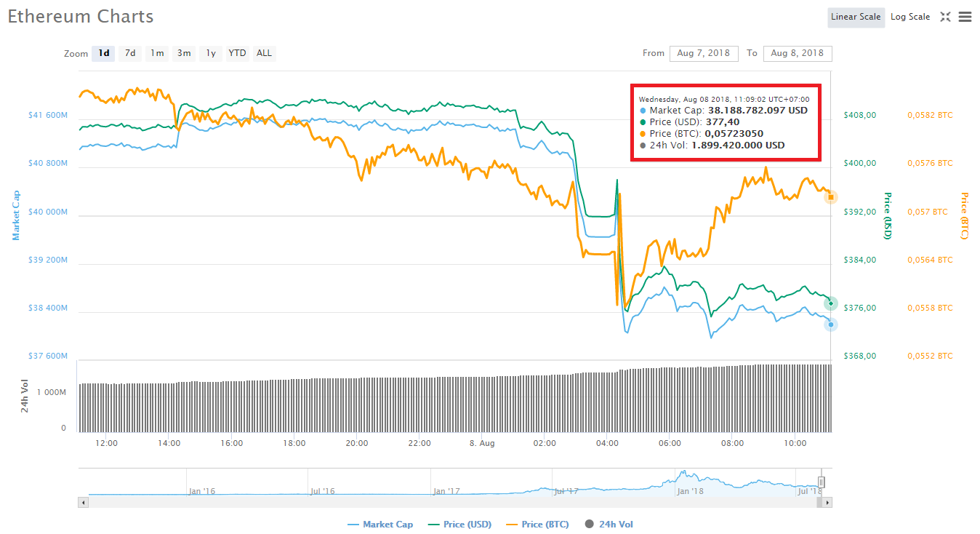Viewport: 980px width, 534px height.
Task: Show ALL historical data
Action: click(x=263, y=52)
